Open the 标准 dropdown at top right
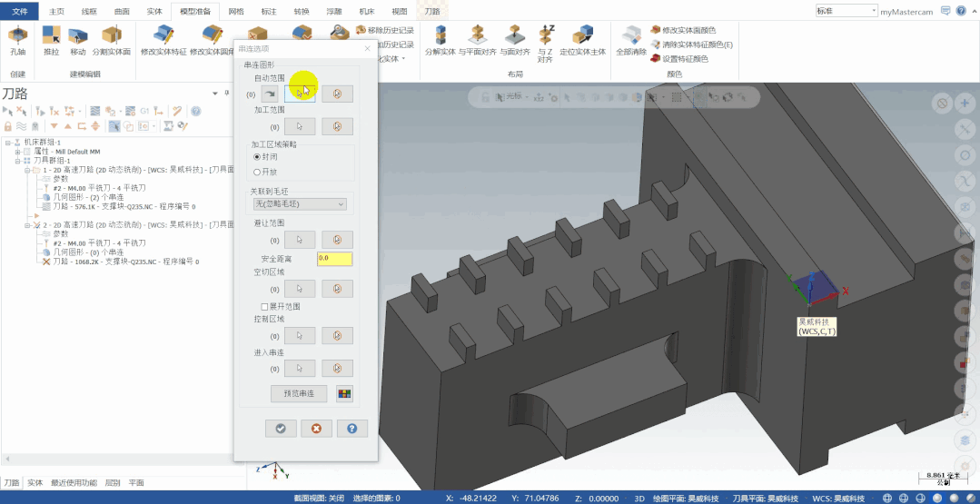The height and width of the screenshot is (504, 980). (846, 11)
